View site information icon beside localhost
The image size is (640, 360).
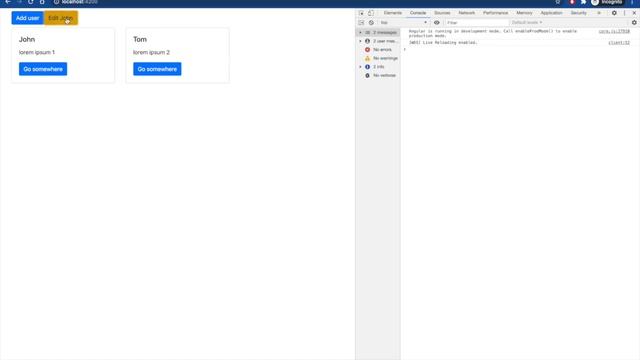pyautogui.click(x=56, y=2)
